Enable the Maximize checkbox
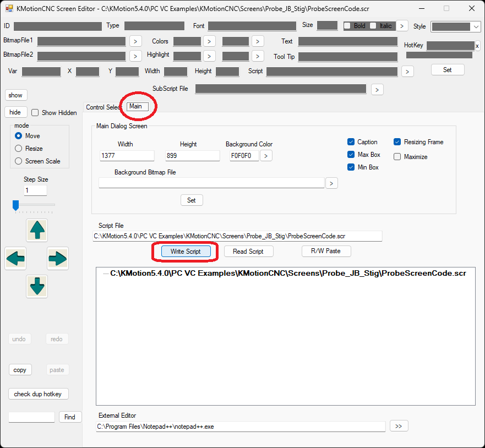 pyautogui.click(x=397, y=157)
